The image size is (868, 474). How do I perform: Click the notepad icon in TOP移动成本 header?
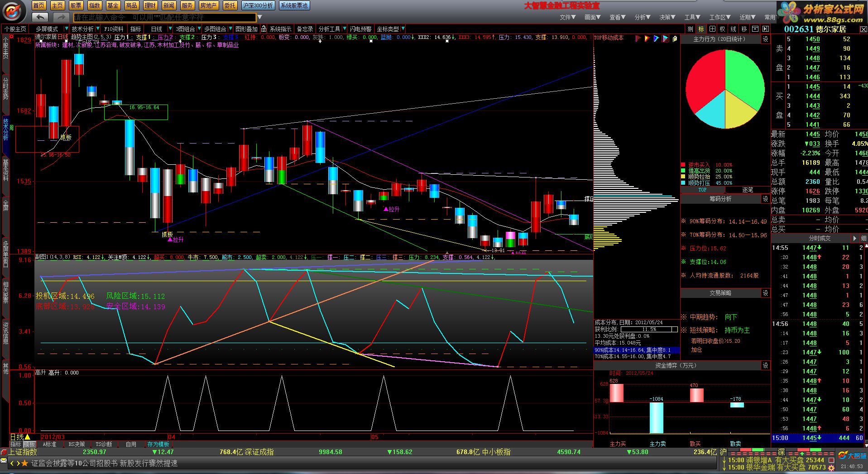675,38
